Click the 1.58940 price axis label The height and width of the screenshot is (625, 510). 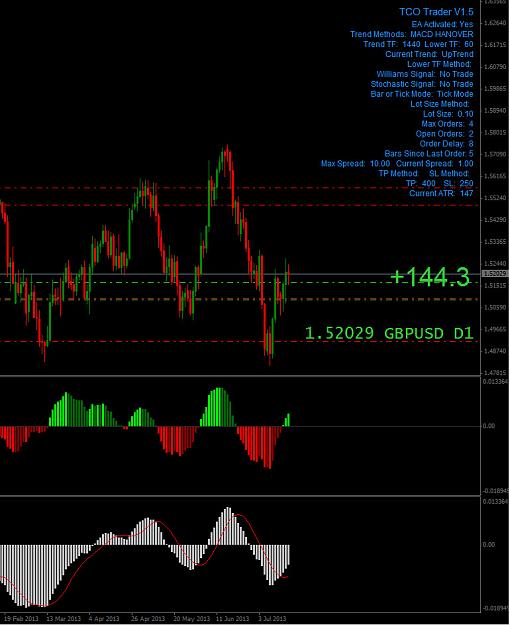(x=494, y=110)
